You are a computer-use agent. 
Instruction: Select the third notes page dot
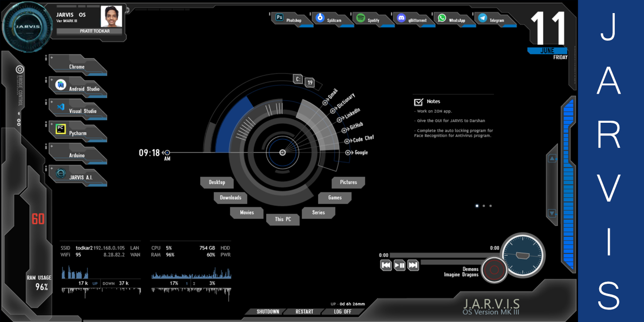(x=491, y=206)
